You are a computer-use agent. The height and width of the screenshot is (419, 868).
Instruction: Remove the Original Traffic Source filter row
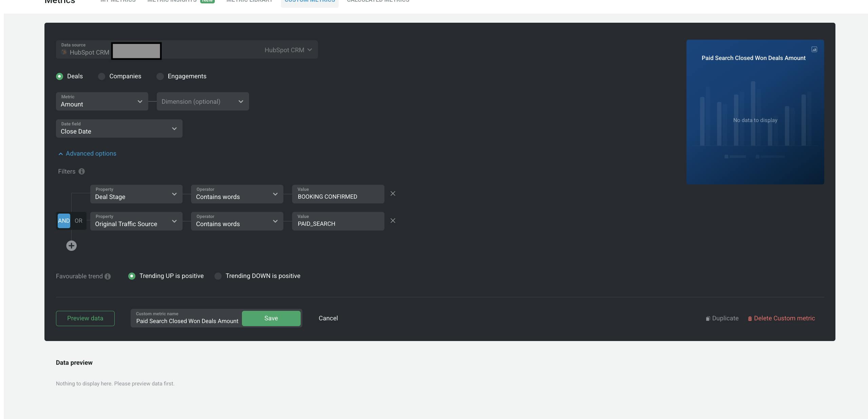[393, 221]
